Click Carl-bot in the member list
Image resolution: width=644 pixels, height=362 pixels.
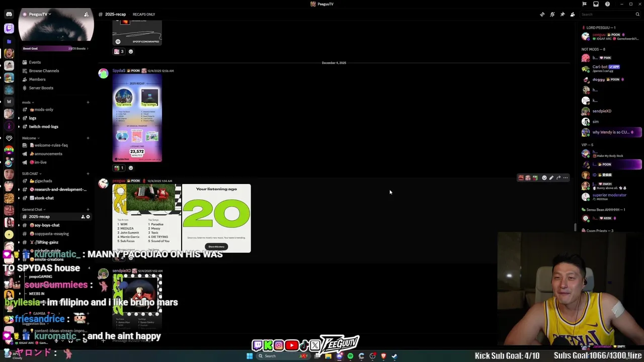click(600, 67)
